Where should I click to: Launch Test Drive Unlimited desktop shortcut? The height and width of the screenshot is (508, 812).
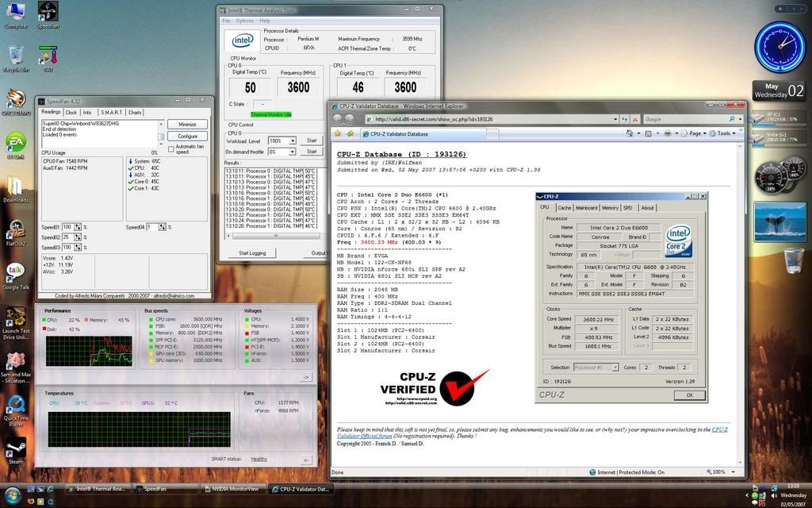coord(16,322)
